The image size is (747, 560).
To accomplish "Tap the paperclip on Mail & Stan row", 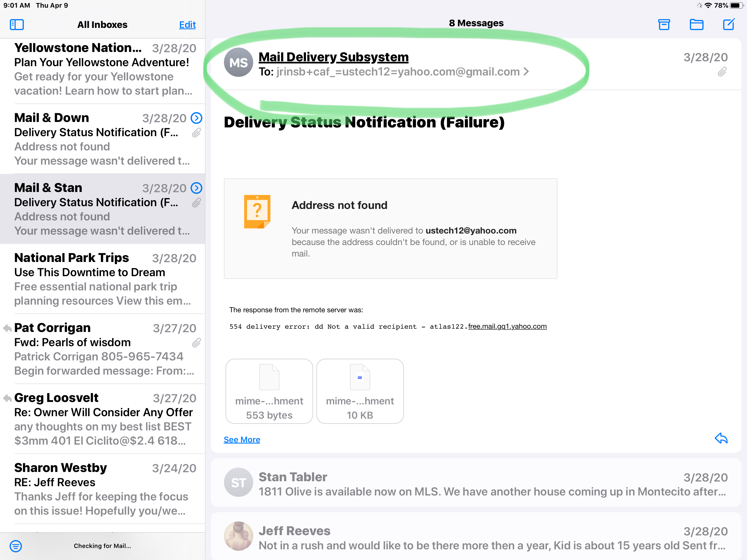I will [196, 203].
